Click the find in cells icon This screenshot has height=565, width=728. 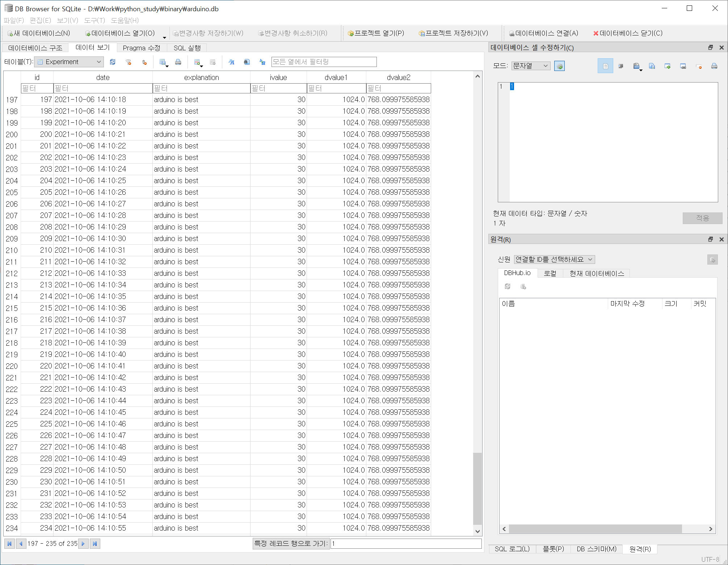coord(247,62)
